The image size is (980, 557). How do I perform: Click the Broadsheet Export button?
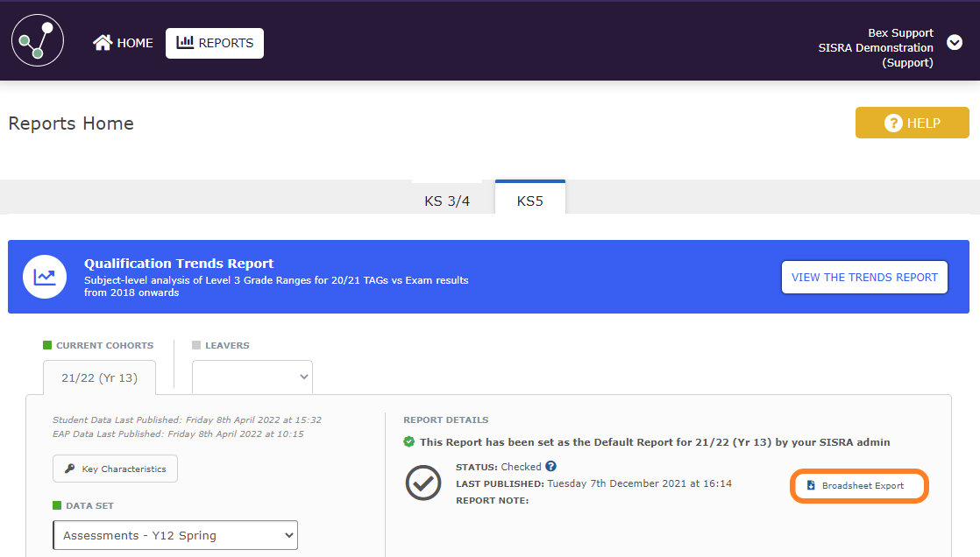859,486
